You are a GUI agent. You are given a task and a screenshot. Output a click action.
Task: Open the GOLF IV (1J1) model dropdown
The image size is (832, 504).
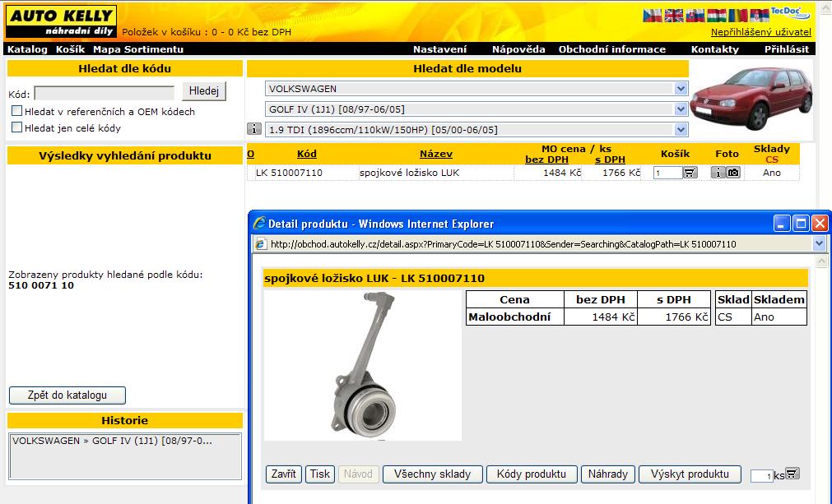click(476, 109)
